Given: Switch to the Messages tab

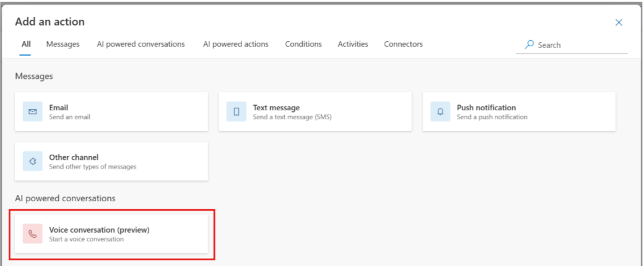Looking at the screenshot, I should pos(63,44).
